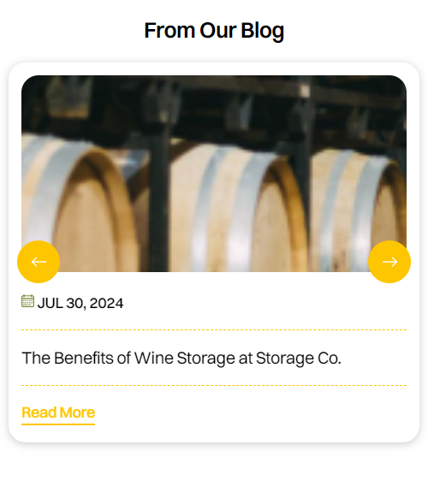Click the From Our Blog heading
Screen dimensions: 428x504
[214, 31]
